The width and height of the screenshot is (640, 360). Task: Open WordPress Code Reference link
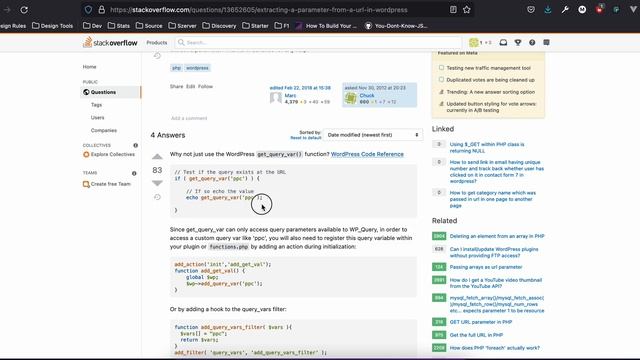[367, 154]
